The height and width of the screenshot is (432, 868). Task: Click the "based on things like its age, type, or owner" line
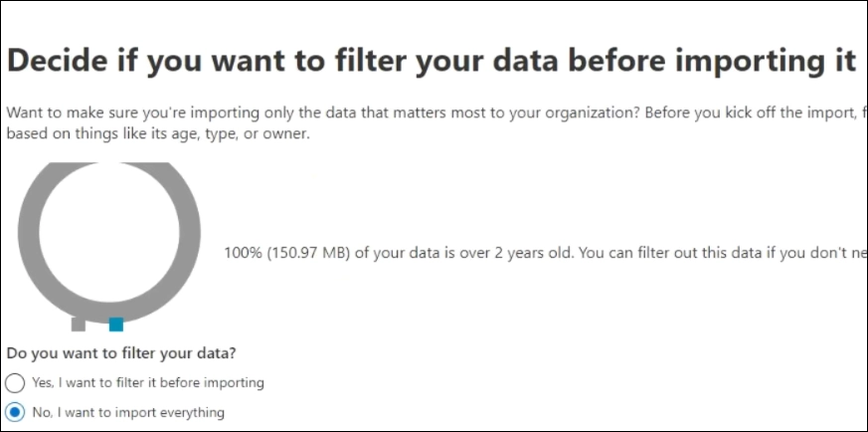158,133
